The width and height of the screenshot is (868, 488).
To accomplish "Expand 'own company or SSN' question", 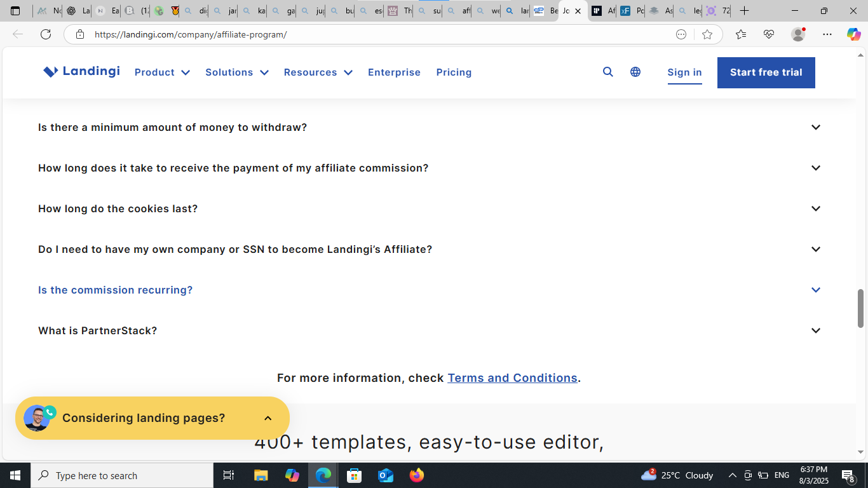I will pyautogui.click(x=430, y=249).
